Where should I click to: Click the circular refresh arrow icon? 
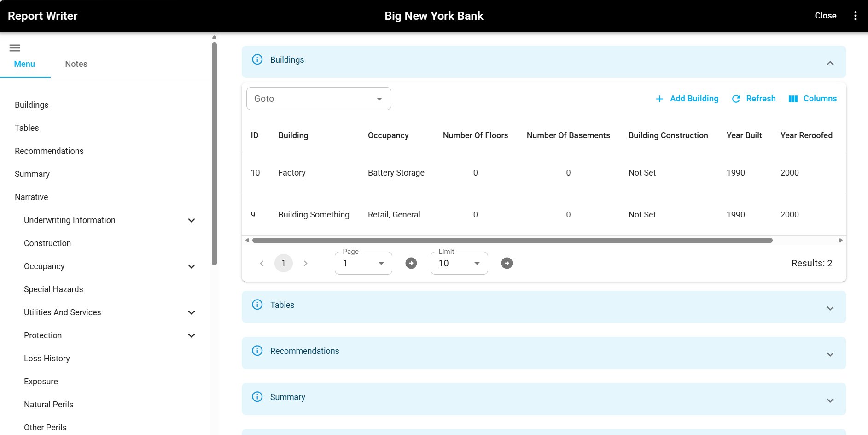coord(736,99)
